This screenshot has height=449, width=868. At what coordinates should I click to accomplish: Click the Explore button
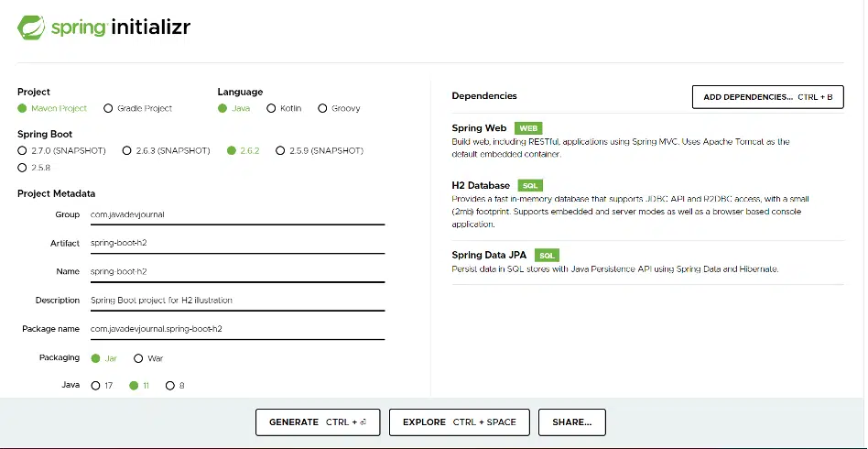460,422
